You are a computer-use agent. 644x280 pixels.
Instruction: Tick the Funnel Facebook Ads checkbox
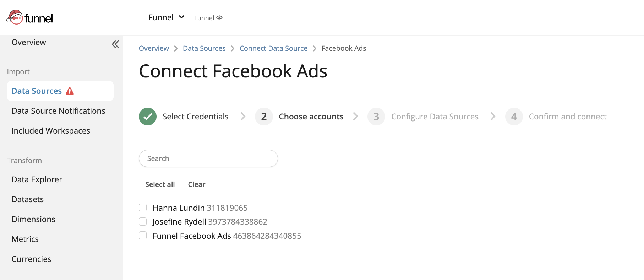[x=143, y=236]
